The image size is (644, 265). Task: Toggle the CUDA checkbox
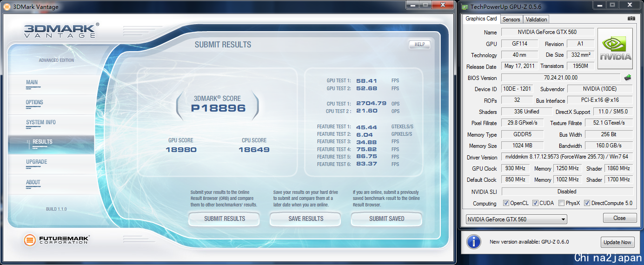[x=535, y=203]
